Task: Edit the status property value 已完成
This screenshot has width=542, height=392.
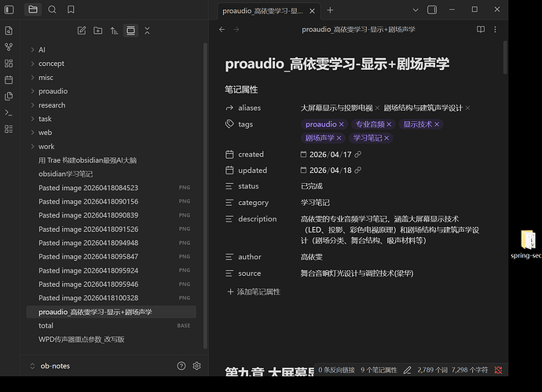Action: 312,186
